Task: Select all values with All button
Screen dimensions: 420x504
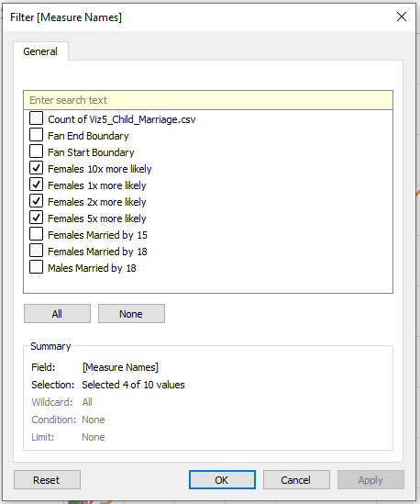Action: click(x=57, y=314)
